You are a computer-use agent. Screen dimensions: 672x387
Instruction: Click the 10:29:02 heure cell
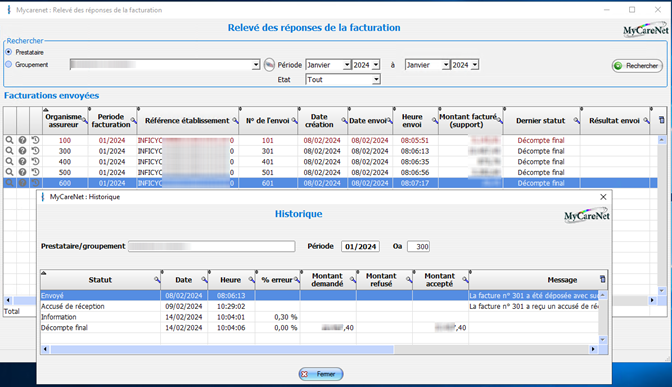231,306
